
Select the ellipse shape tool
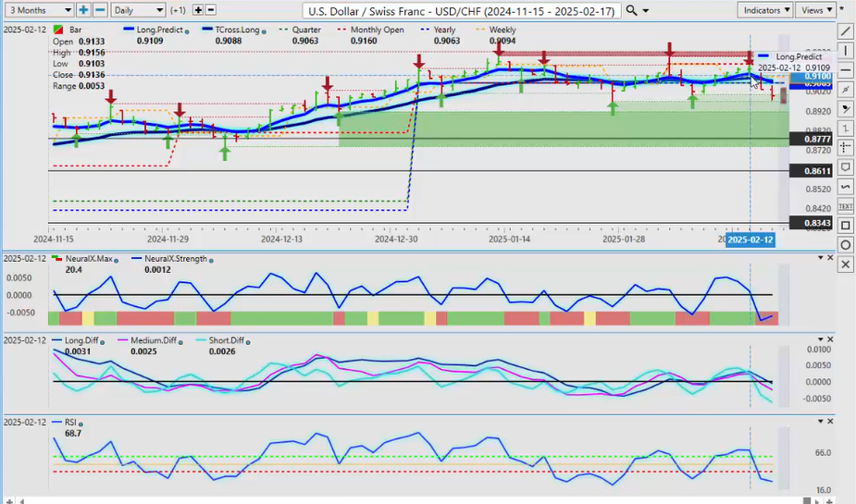point(845,245)
